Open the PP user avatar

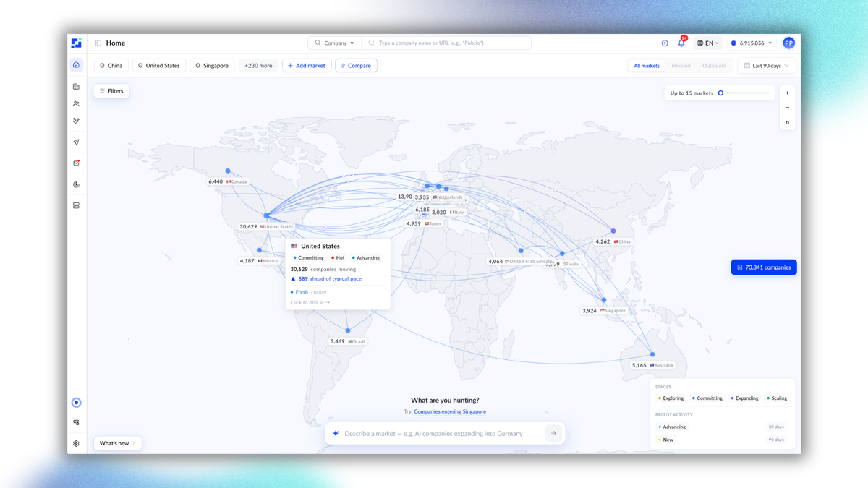[x=788, y=43]
